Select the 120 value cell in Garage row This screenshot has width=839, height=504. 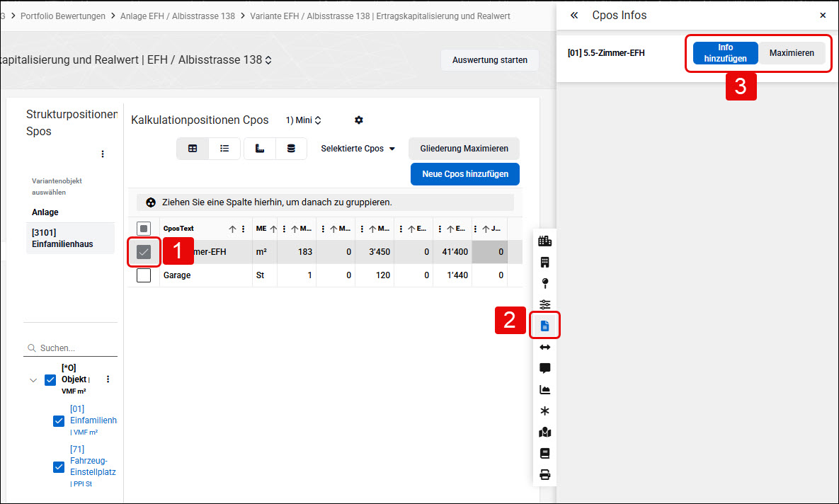pyautogui.click(x=375, y=275)
